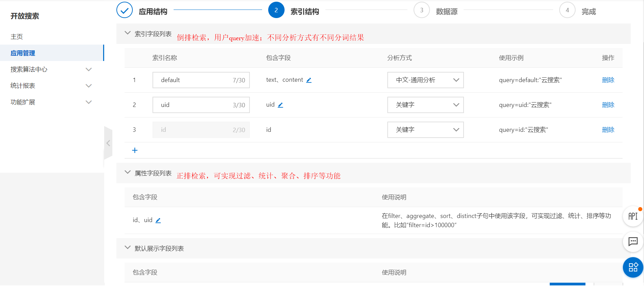Open the blue apps grid floating button
Image resolution: width=644 pixels, height=297 pixels.
633,267
